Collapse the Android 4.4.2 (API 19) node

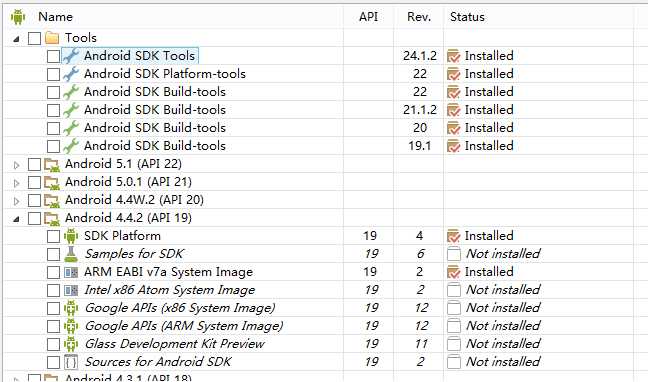click(x=17, y=219)
